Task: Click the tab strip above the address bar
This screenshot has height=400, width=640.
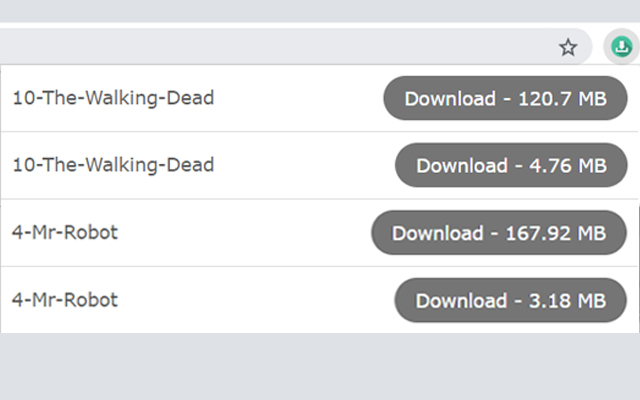Action: [320, 10]
